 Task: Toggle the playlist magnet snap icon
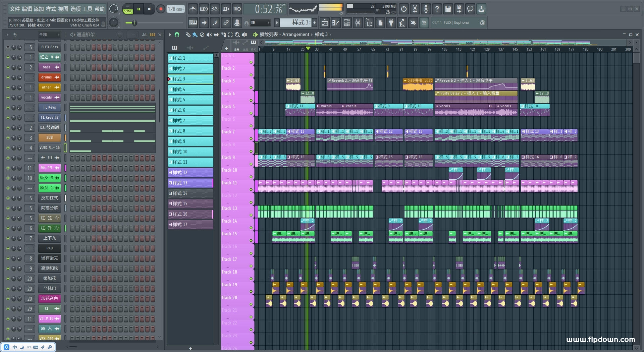coord(177,35)
